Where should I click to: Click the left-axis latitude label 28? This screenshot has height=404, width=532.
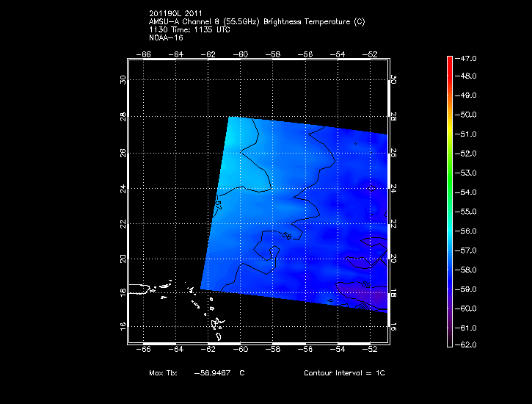pyautogui.click(x=123, y=117)
